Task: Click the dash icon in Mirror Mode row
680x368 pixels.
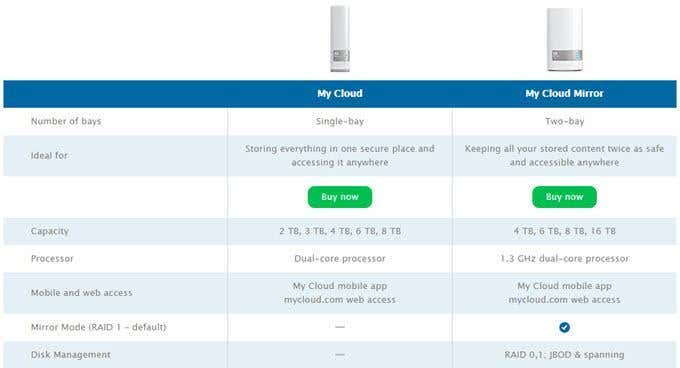Action: 340,327
